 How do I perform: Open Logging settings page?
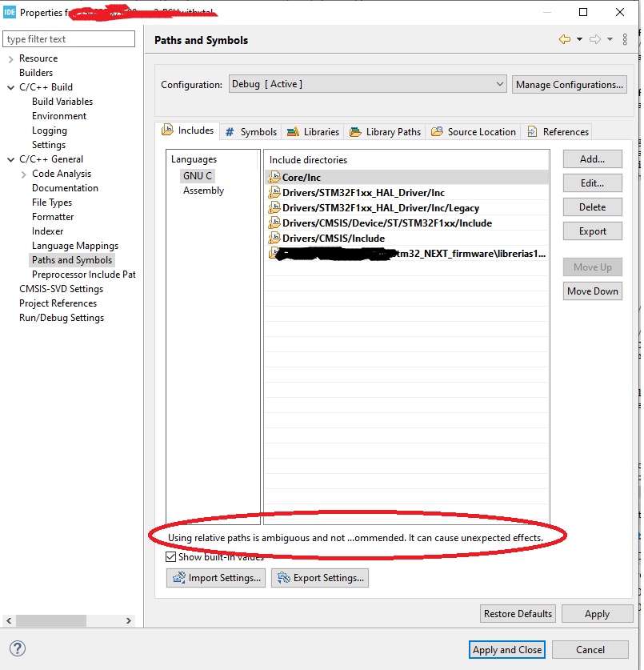click(x=50, y=130)
